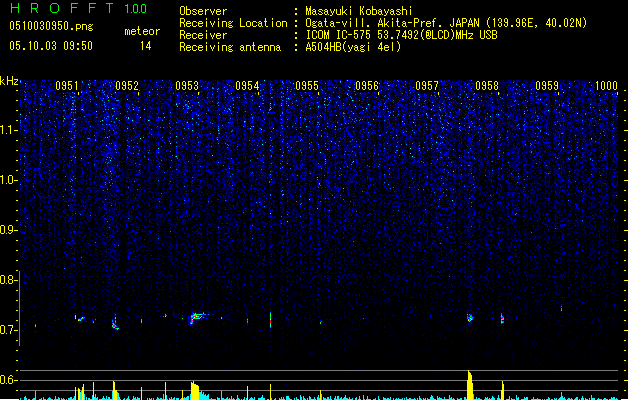
Task: Click the 0952 time marker
Action: click(127, 85)
